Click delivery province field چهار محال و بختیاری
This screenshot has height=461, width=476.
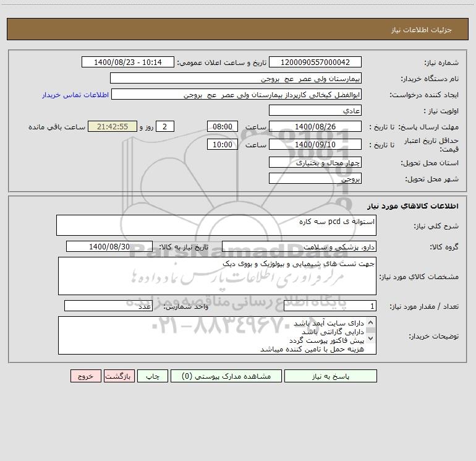click(315, 163)
